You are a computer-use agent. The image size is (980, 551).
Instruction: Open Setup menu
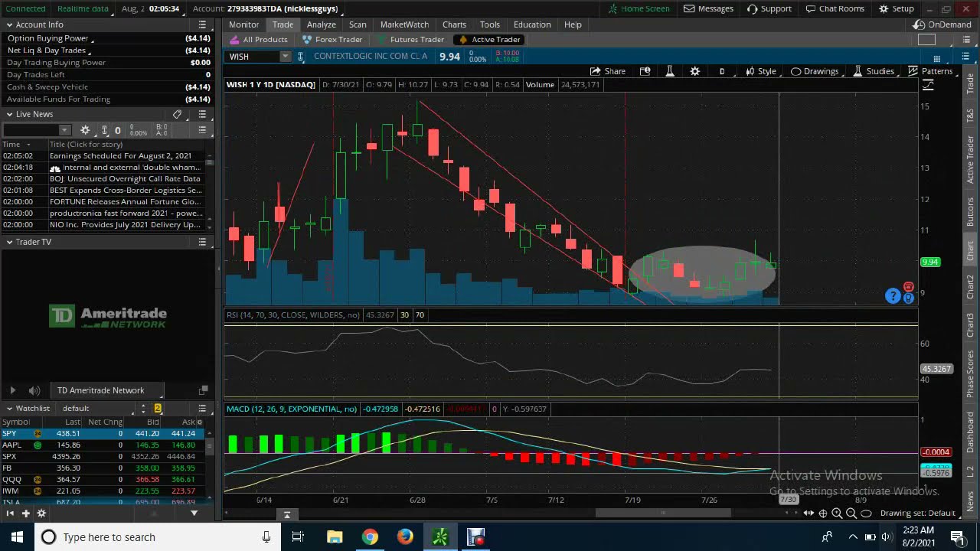point(897,8)
